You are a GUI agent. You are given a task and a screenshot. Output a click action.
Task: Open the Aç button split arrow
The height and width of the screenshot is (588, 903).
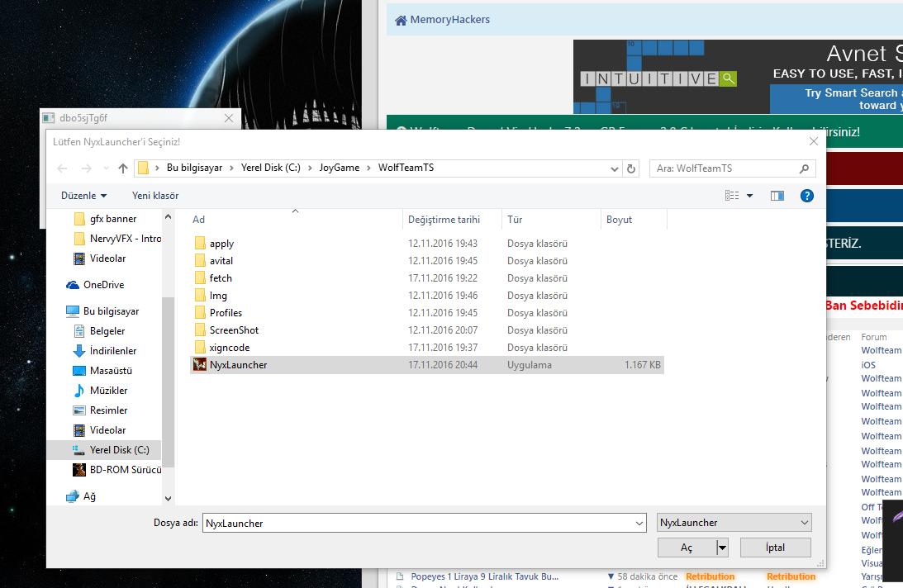point(722,547)
